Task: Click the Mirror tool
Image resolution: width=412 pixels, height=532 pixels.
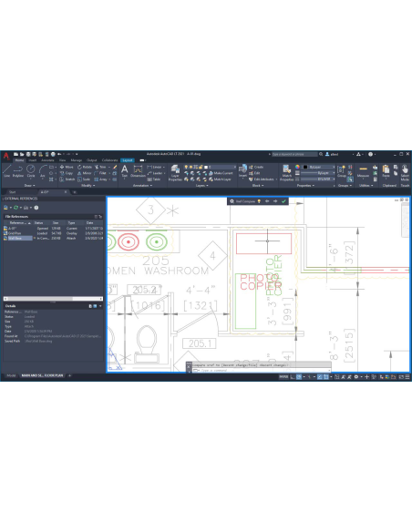Action: (85, 173)
